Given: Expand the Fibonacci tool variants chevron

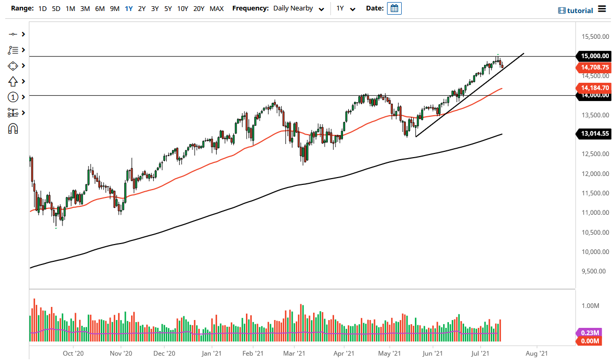Looking at the screenshot, I should click(x=23, y=50).
